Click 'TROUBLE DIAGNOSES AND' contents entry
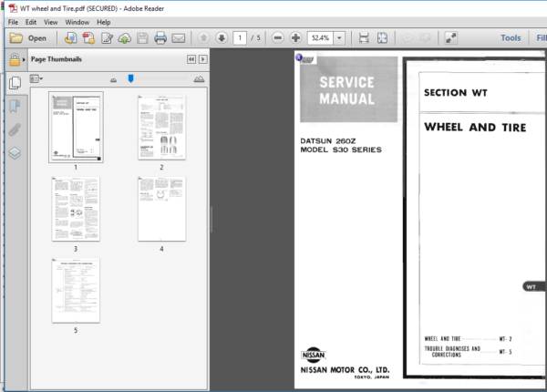The width and height of the screenshot is (547, 392). 452,348
